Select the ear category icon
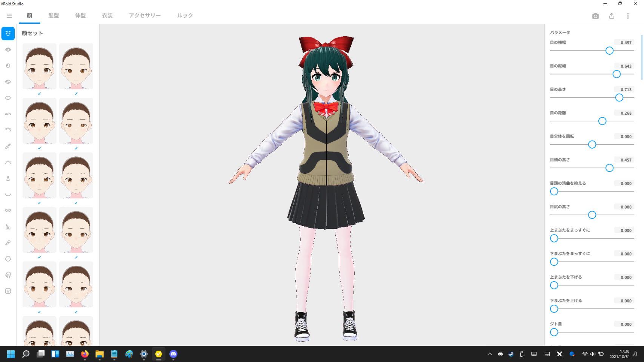Screen dimensions: 644x362 pyautogui.click(x=8, y=275)
